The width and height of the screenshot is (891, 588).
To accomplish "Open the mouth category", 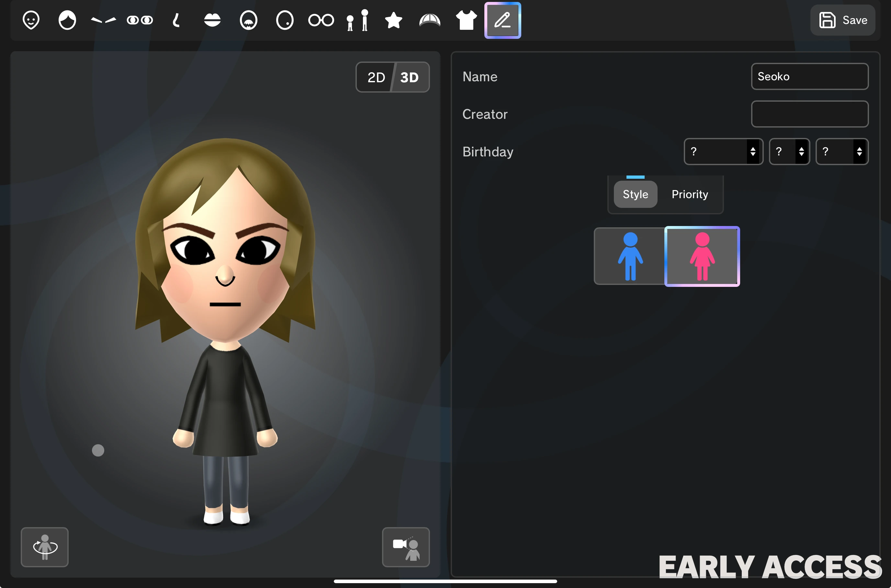I will (212, 20).
